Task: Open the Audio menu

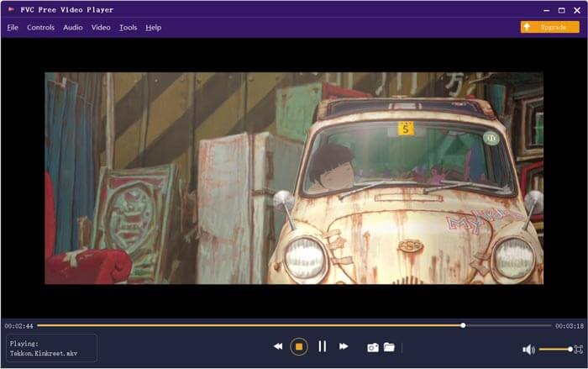Action: pyautogui.click(x=73, y=28)
